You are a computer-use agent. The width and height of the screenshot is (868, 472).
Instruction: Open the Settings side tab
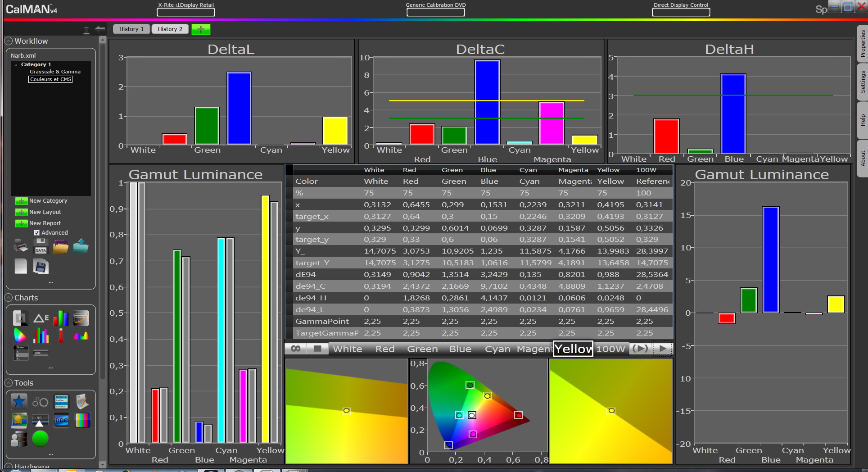862,82
